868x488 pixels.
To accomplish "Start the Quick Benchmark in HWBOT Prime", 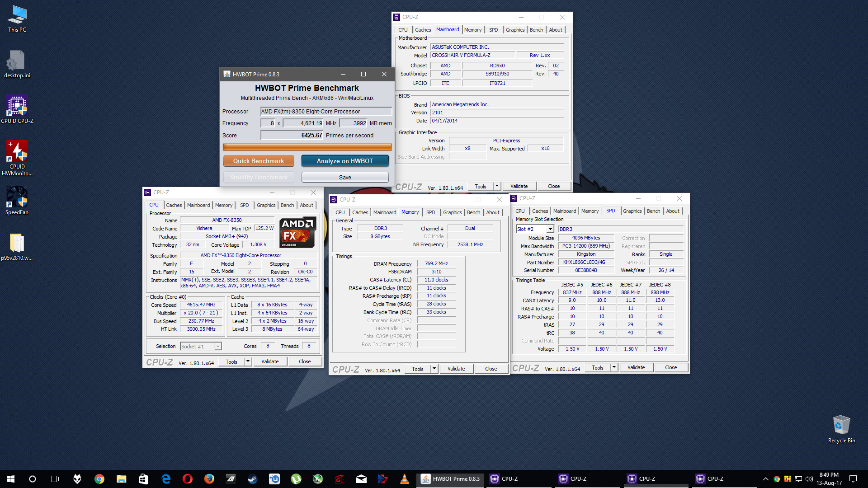I will pos(259,161).
